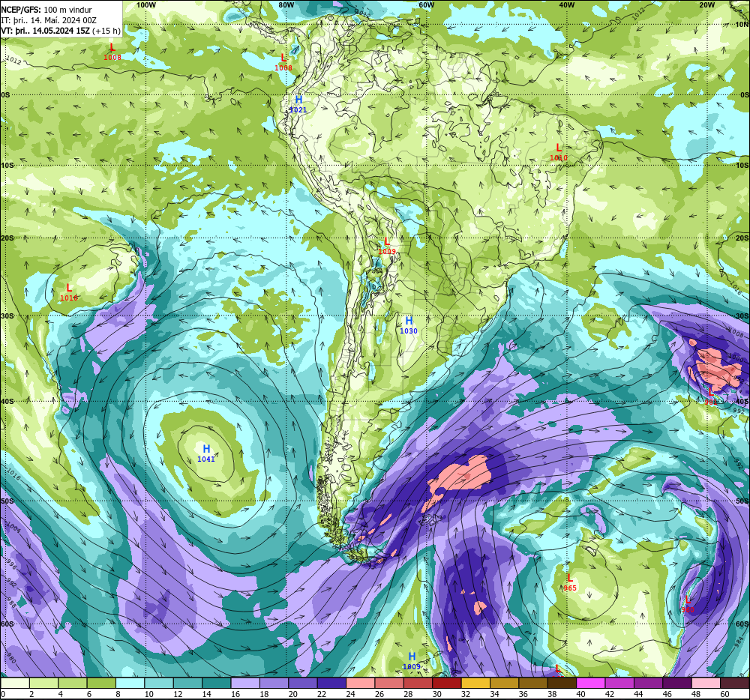
Task: Click the 40W longitude label
Action: (566, 4)
